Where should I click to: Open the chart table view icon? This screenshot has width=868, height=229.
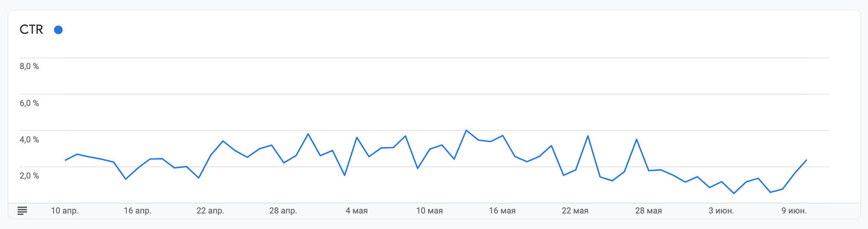[x=22, y=211]
